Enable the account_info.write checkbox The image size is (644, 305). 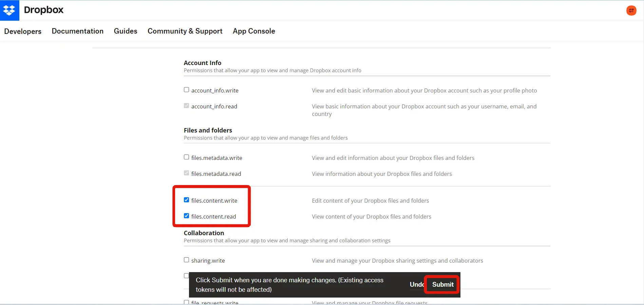[186, 90]
